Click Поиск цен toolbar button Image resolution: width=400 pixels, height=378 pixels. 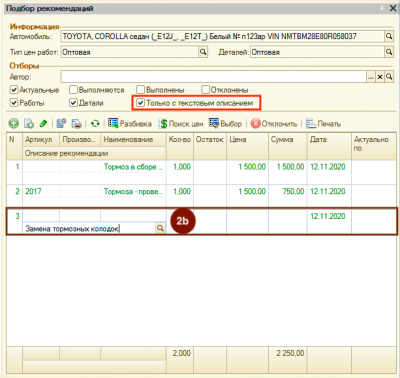181,124
